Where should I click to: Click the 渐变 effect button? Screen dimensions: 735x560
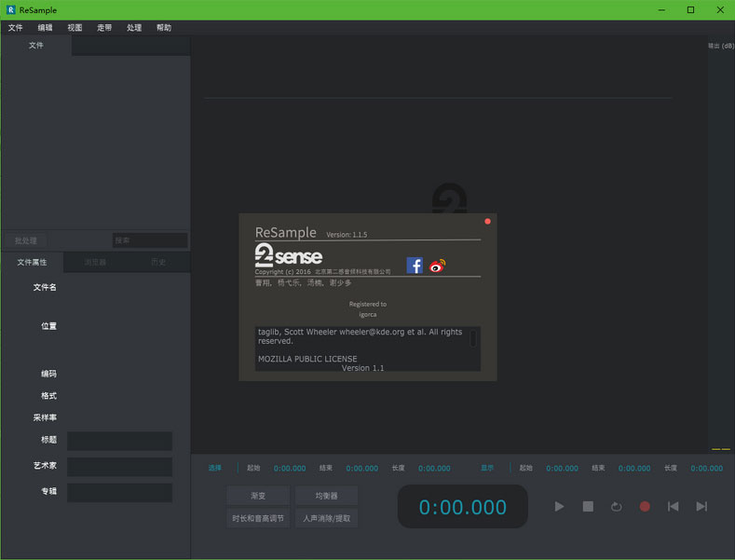tap(258, 496)
